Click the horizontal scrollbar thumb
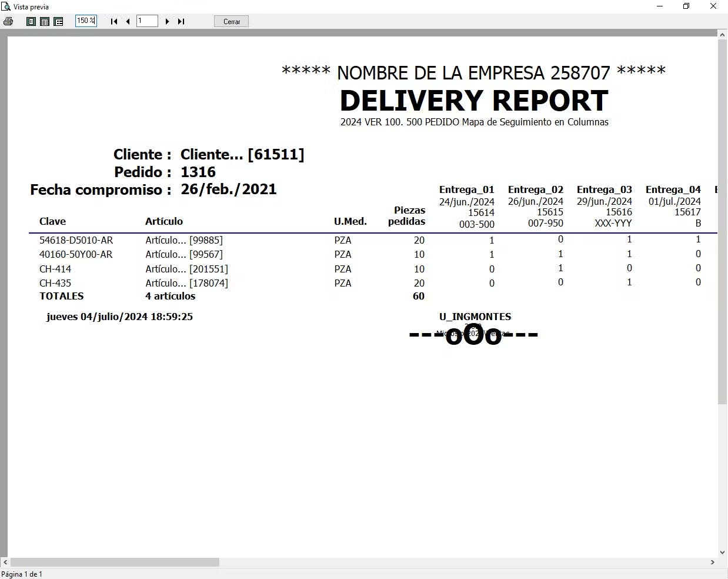This screenshot has width=728, height=579. (115, 563)
